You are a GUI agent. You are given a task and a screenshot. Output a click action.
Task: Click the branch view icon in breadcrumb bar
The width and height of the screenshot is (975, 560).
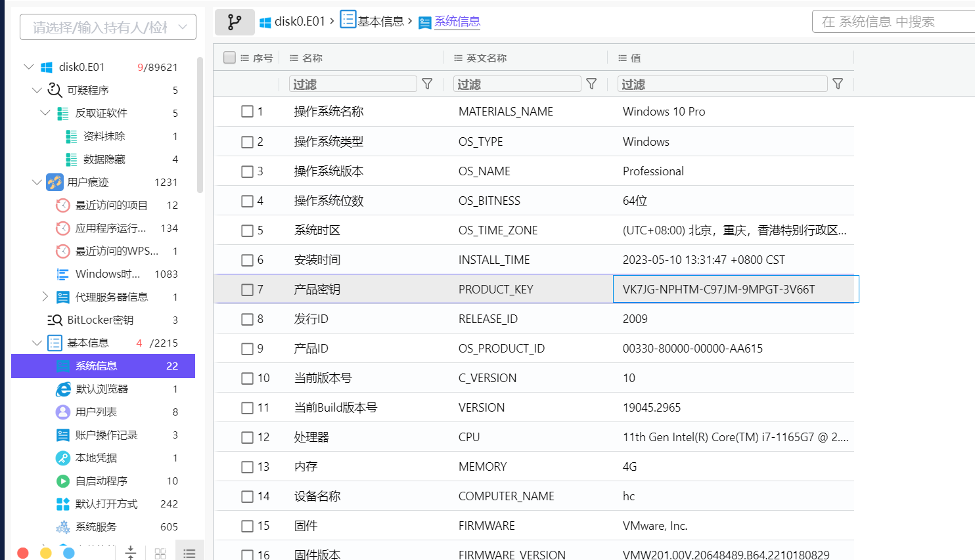235,22
